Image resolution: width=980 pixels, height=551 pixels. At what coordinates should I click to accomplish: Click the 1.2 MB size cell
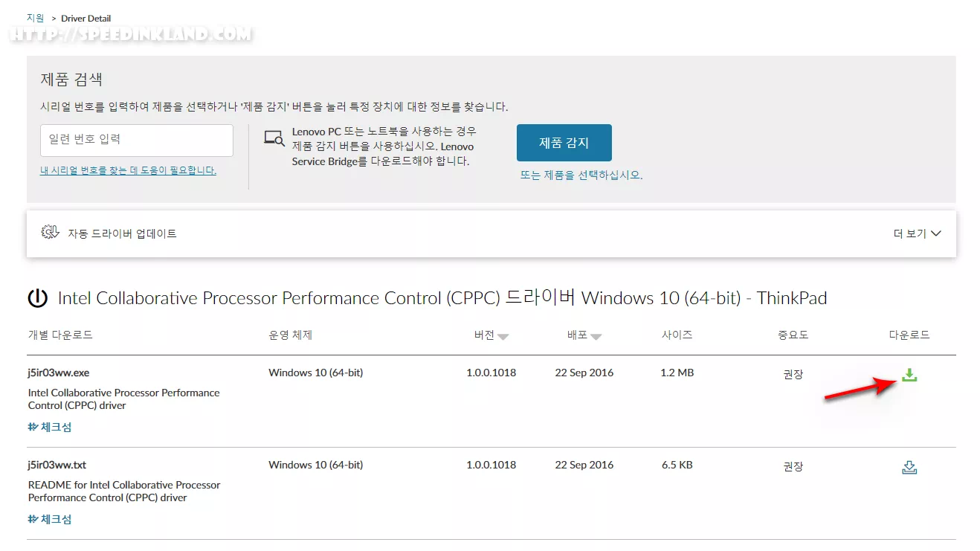[x=677, y=373]
